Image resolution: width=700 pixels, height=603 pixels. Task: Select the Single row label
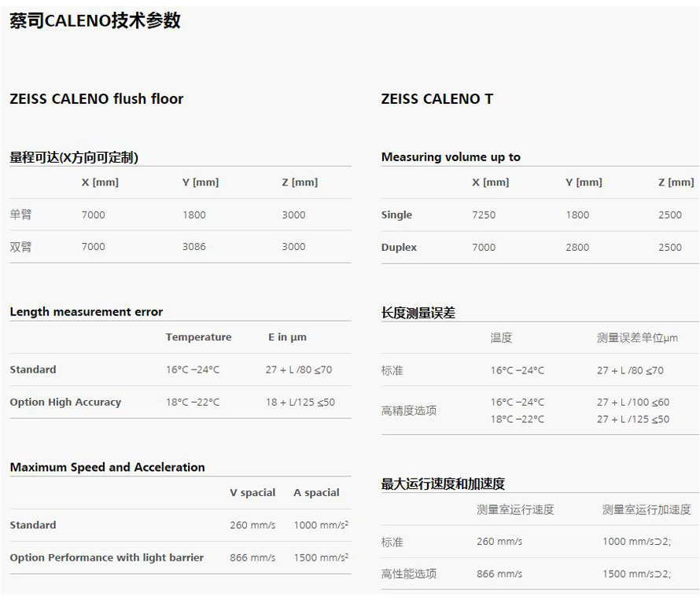[x=396, y=215]
